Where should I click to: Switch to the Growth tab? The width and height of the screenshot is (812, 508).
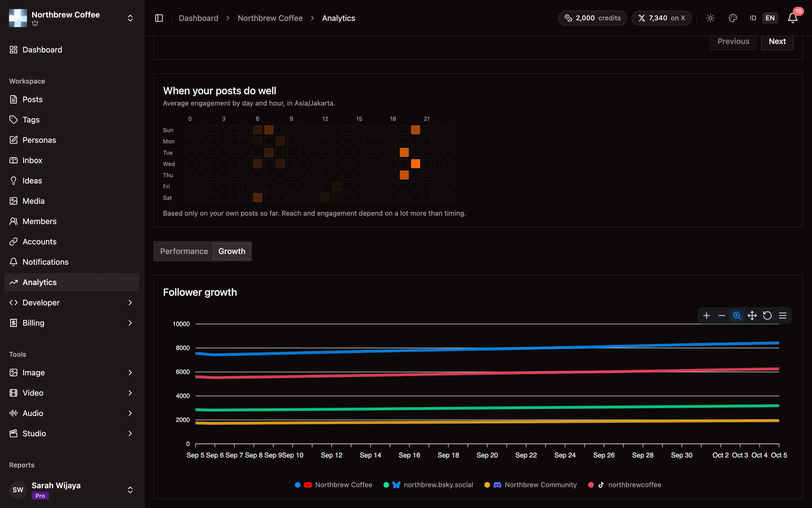232,251
